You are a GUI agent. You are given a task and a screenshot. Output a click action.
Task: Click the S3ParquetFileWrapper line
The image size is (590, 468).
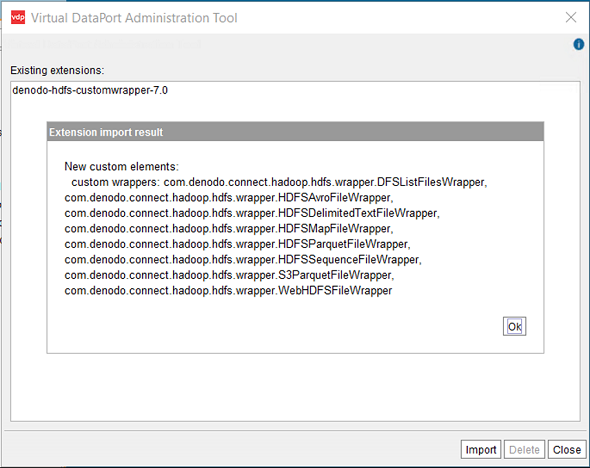tap(229, 275)
